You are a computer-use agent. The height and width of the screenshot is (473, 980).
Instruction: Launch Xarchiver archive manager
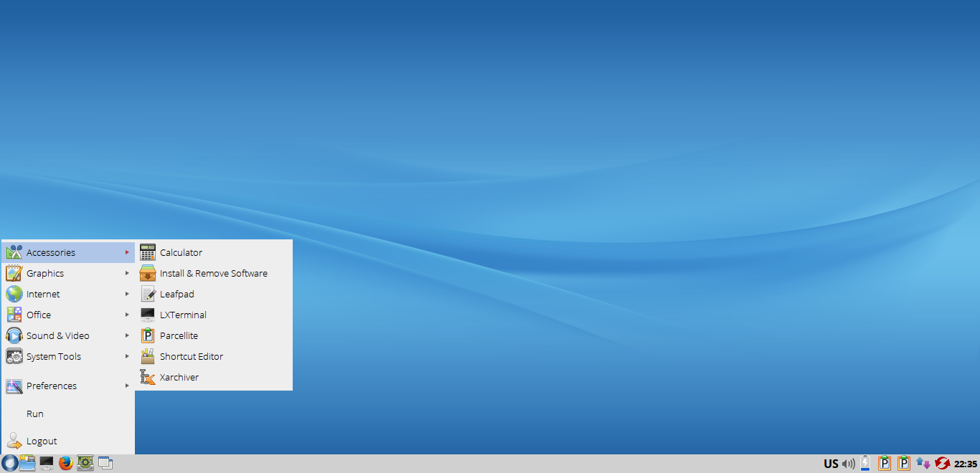214,377
